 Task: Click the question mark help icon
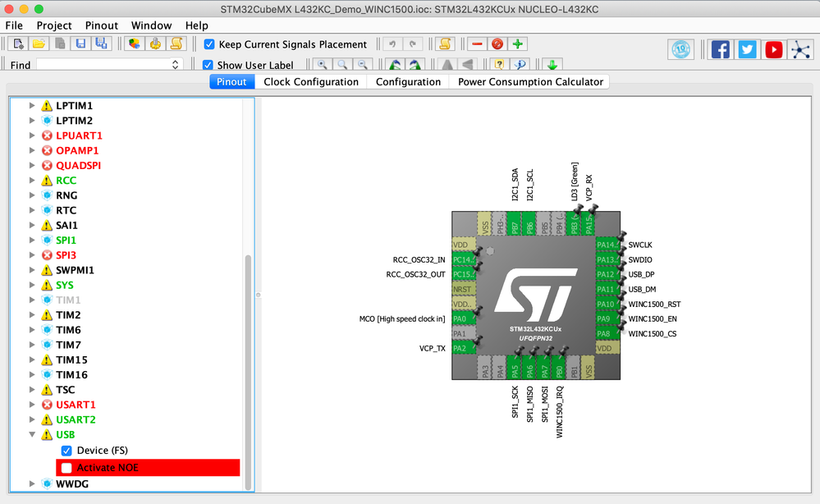pos(499,64)
